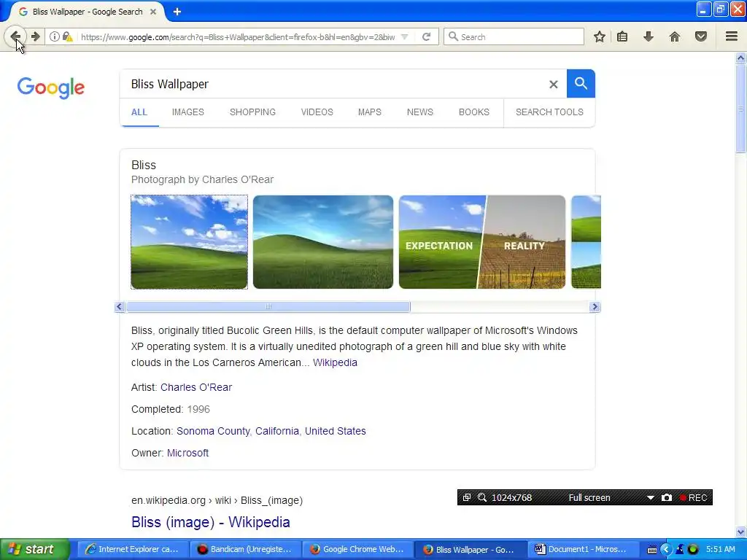Open first Bliss hill thumbnail with clouds

(189, 242)
